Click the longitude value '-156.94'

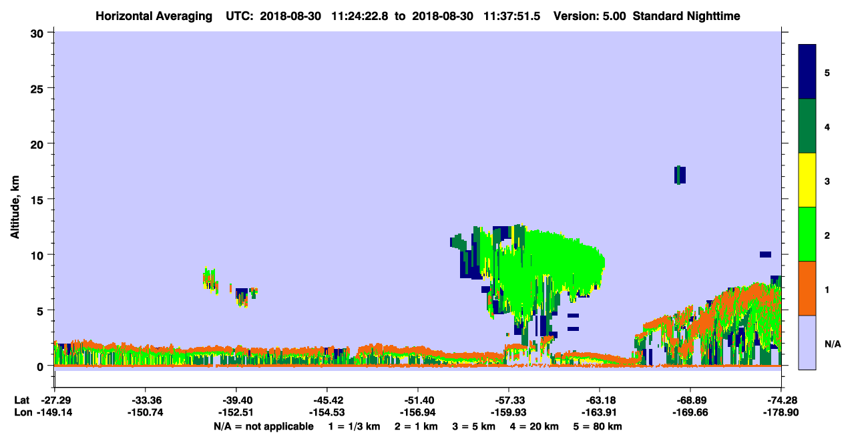[x=417, y=413]
